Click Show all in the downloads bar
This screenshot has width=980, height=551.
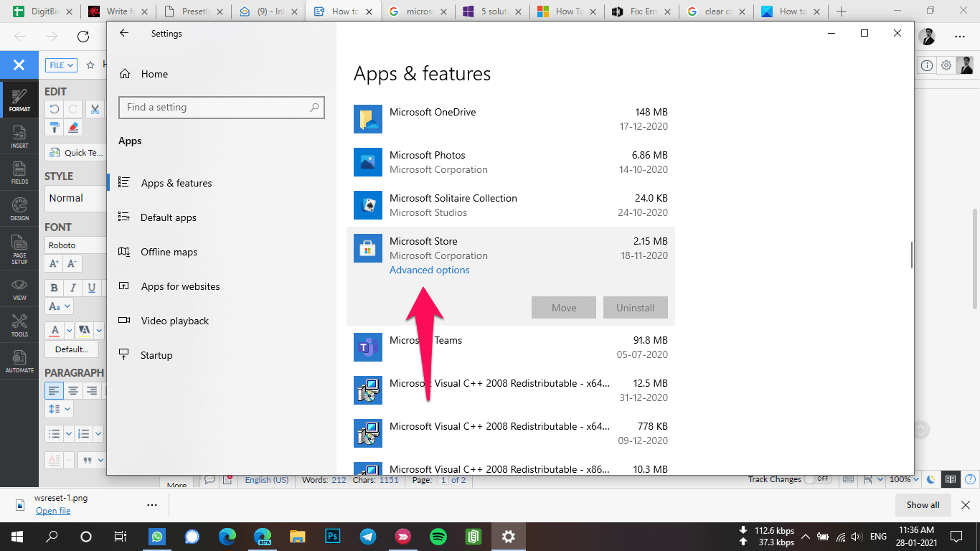click(923, 505)
